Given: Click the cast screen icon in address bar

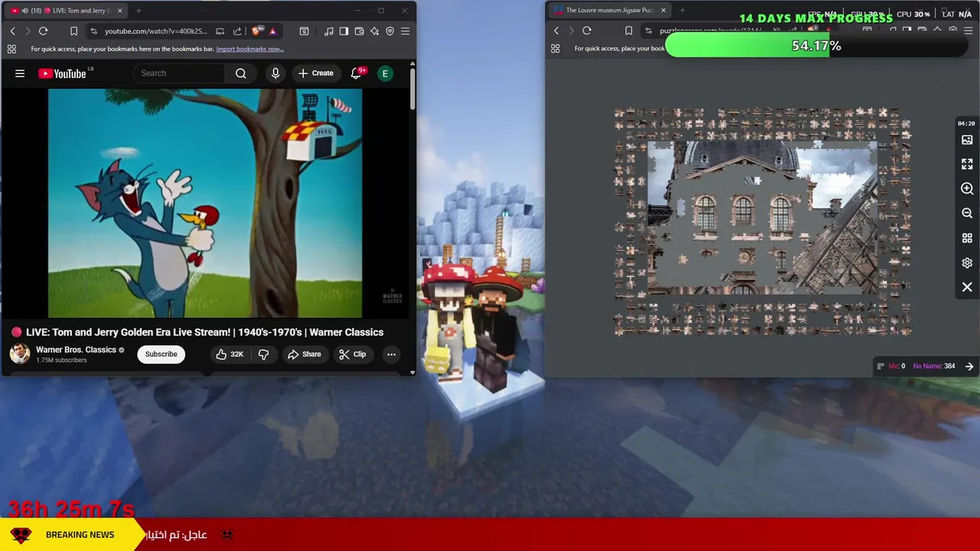Looking at the screenshot, I should click(220, 31).
